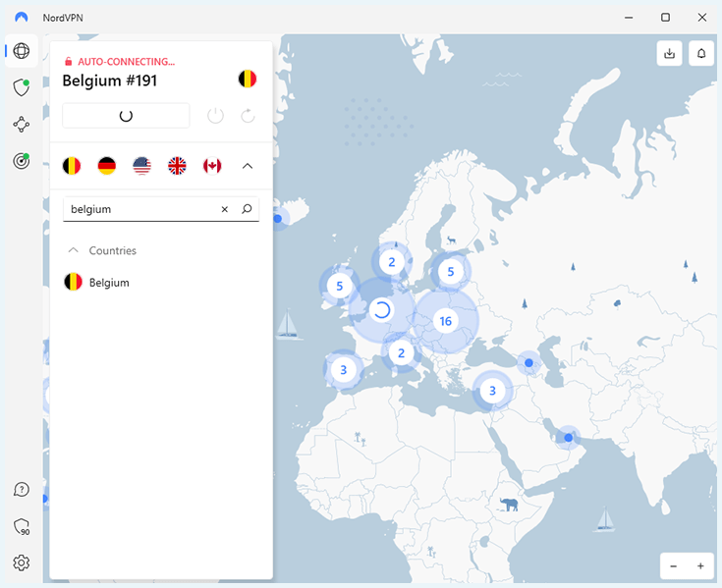Maximize the NordVPN window
The width and height of the screenshot is (722, 588).
(665, 18)
